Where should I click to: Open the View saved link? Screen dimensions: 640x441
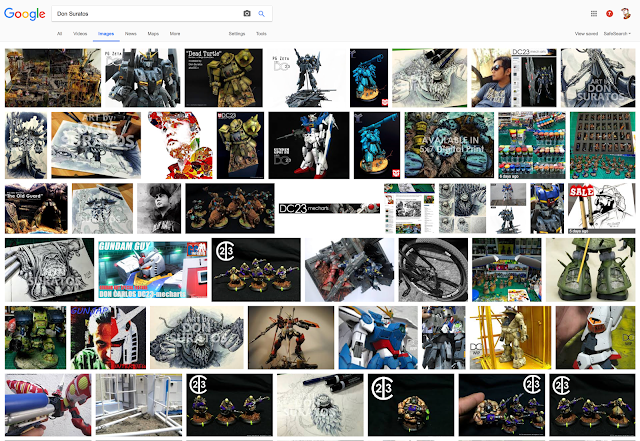pyautogui.click(x=586, y=33)
